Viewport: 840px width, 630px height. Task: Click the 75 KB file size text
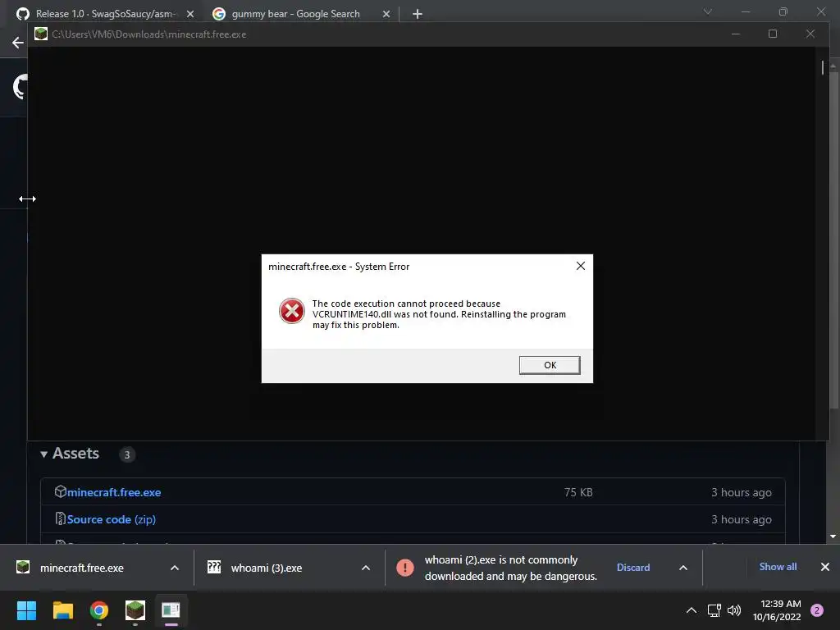click(x=578, y=492)
